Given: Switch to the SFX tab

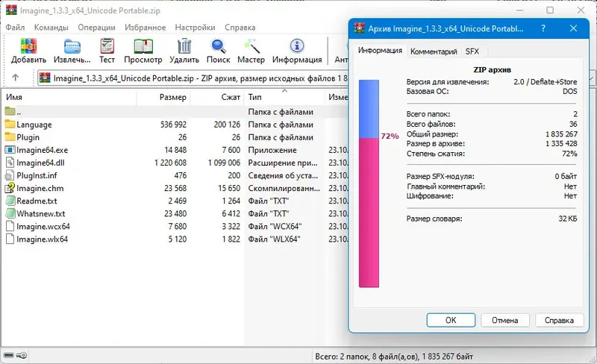Looking at the screenshot, I should [x=472, y=51].
